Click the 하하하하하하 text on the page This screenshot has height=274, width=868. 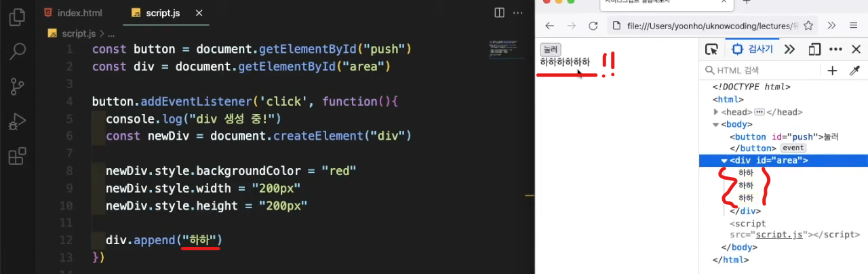pos(565,62)
